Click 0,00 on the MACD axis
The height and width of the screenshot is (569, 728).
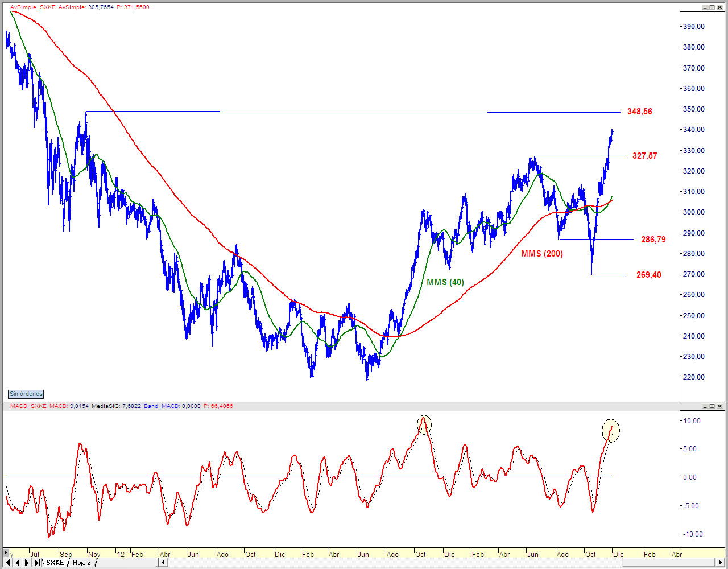[689, 477]
